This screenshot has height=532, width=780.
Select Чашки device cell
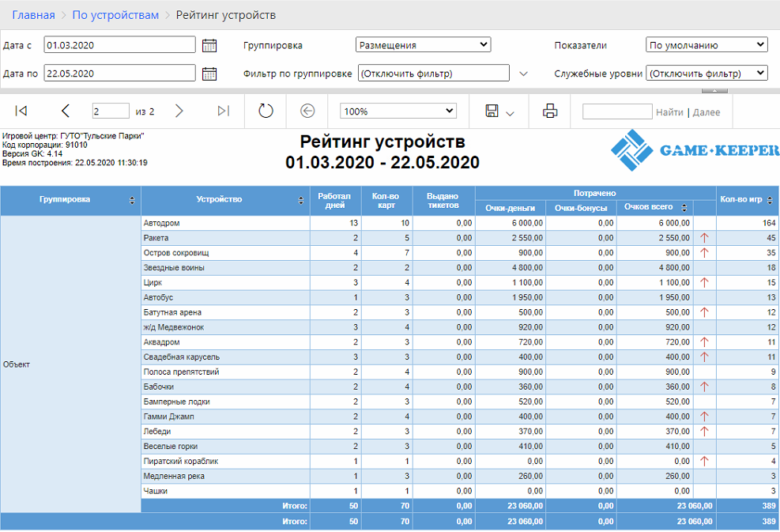[x=226, y=491]
